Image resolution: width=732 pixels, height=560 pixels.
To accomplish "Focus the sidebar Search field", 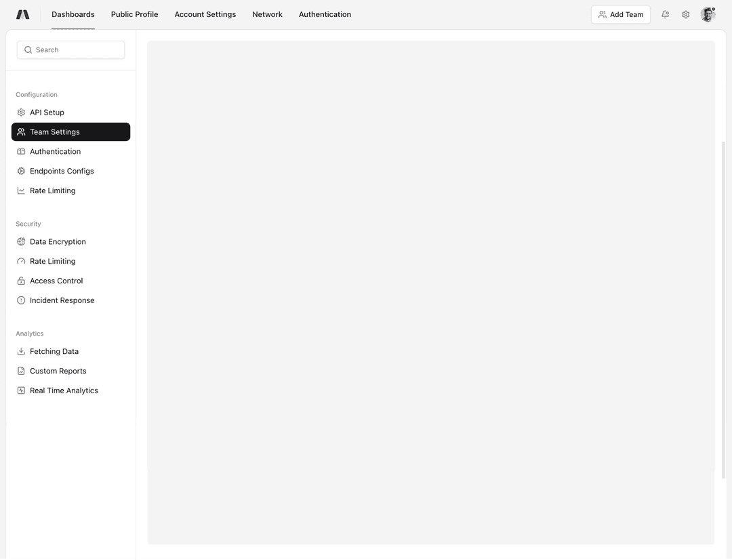I will click(70, 50).
